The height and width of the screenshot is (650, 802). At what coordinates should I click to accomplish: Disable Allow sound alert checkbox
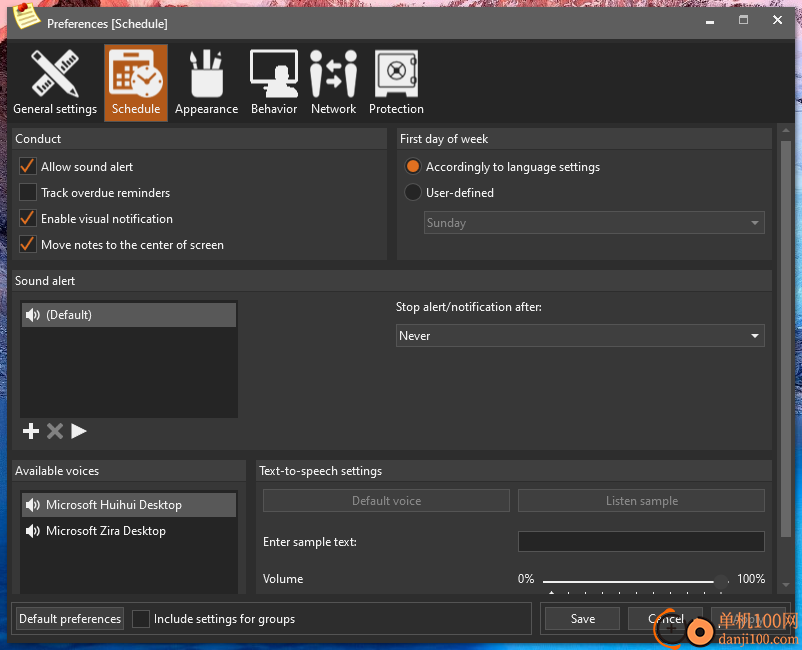(28, 166)
